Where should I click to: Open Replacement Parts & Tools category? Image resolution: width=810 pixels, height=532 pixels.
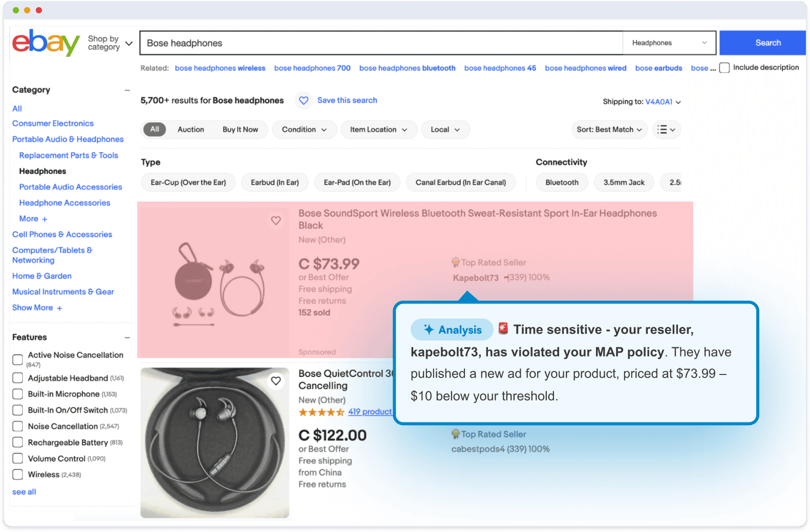(x=69, y=155)
